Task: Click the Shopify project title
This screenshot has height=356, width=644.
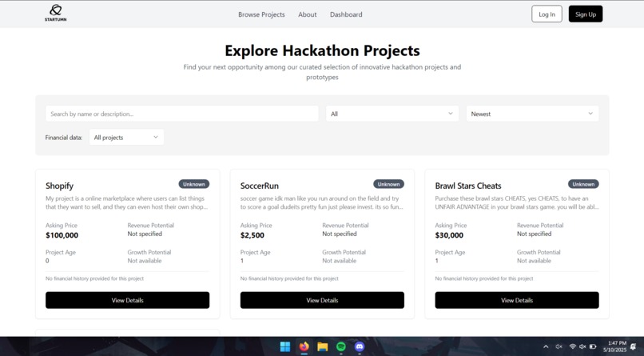Action: pos(60,186)
